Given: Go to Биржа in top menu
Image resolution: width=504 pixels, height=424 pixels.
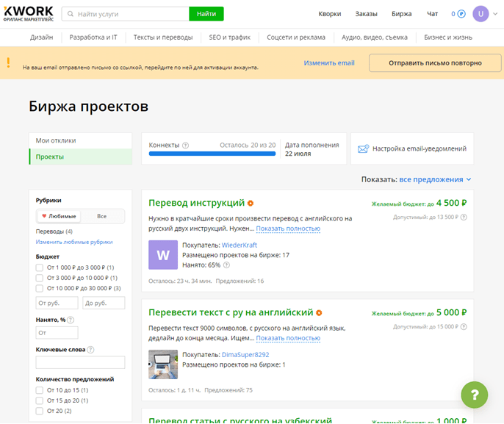Looking at the screenshot, I should pos(401,14).
